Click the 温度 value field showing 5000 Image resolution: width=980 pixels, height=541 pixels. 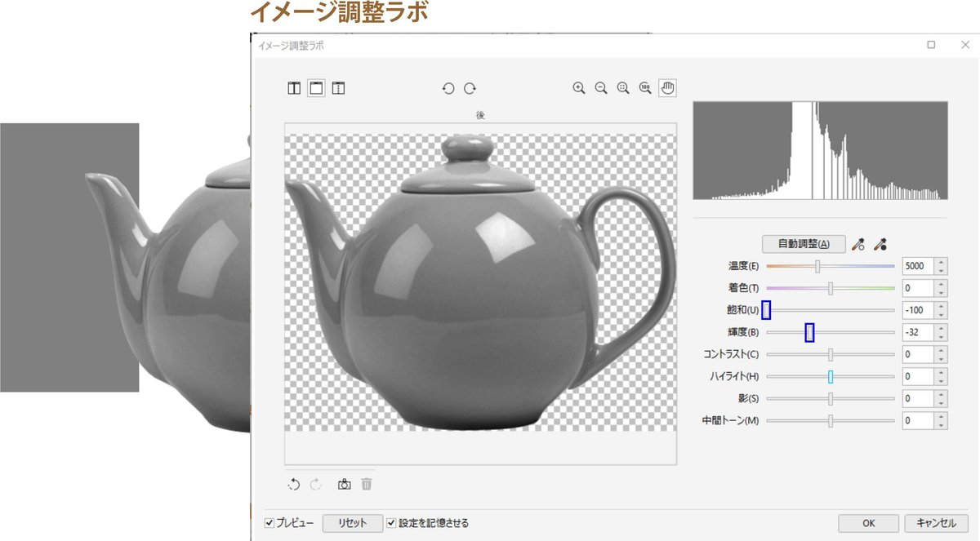pyautogui.click(x=918, y=266)
